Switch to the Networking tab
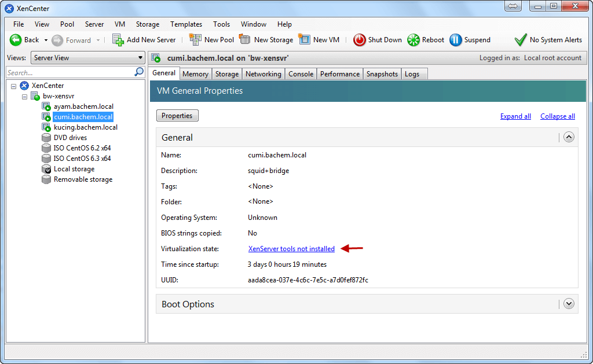The height and width of the screenshot is (364, 593). click(263, 74)
